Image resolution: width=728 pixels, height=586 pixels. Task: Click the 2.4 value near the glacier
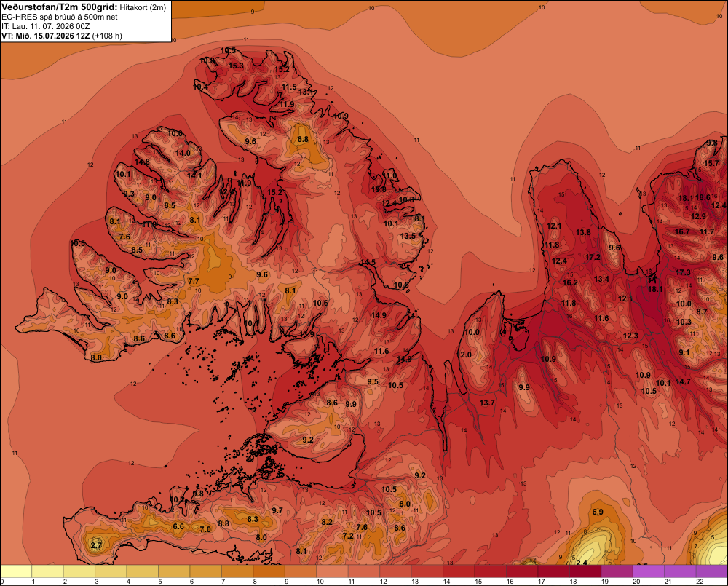[581, 562]
